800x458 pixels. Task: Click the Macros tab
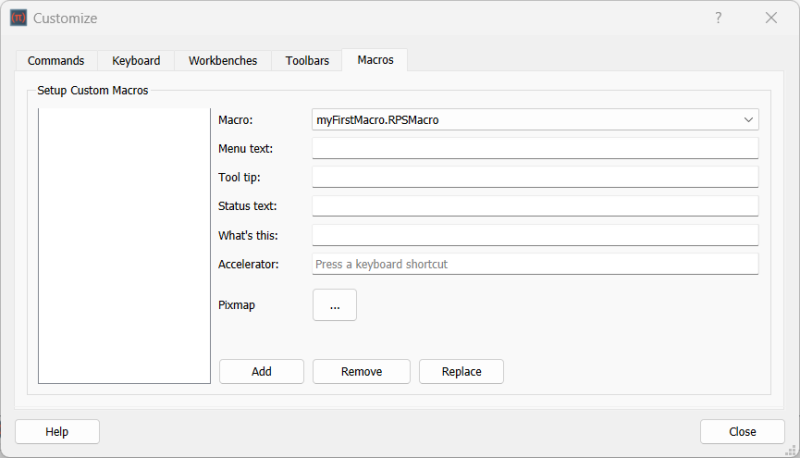click(375, 60)
